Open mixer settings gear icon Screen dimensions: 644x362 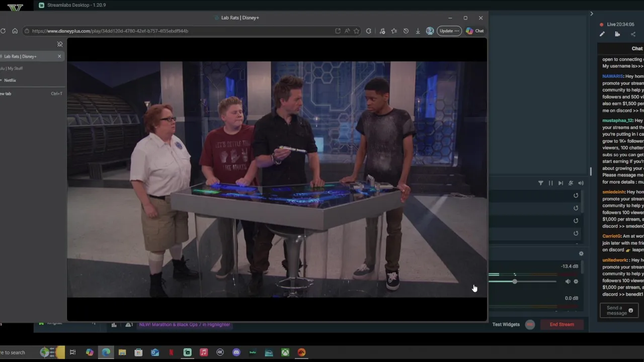pos(581,254)
